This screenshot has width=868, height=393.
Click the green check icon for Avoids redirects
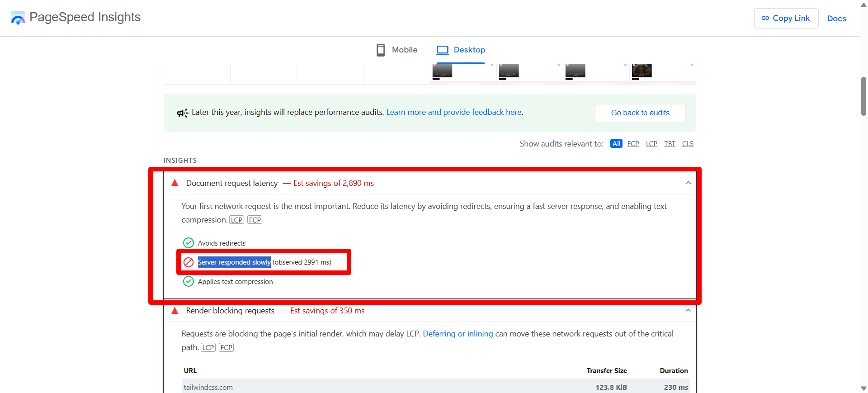(x=189, y=243)
